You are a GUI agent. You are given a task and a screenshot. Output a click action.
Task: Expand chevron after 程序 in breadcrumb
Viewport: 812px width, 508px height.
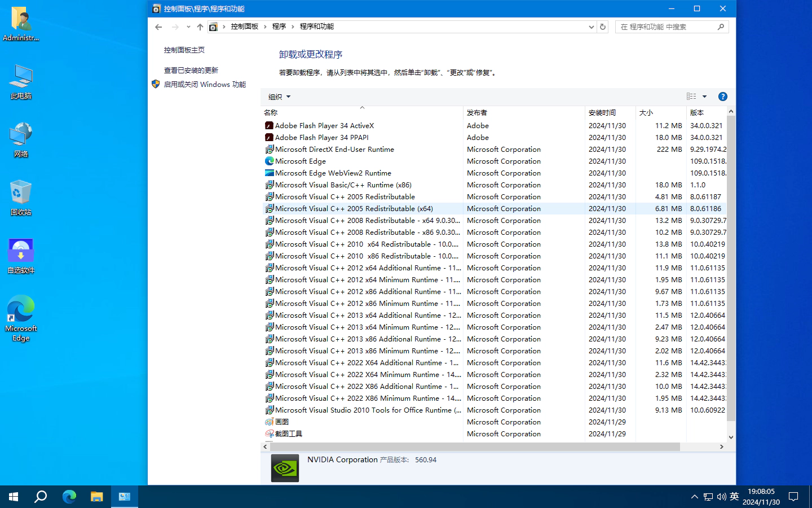coord(293,27)
